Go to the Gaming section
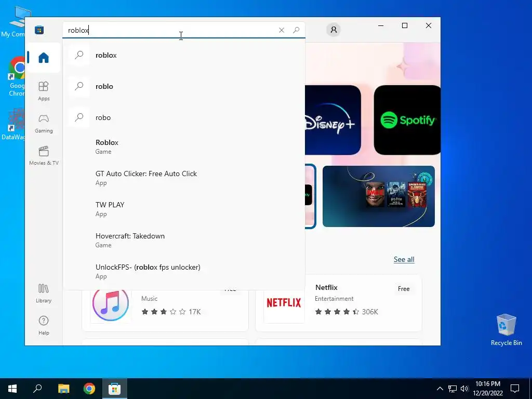Viewport: 532px width, 399px height. click(x=44, y=124)
